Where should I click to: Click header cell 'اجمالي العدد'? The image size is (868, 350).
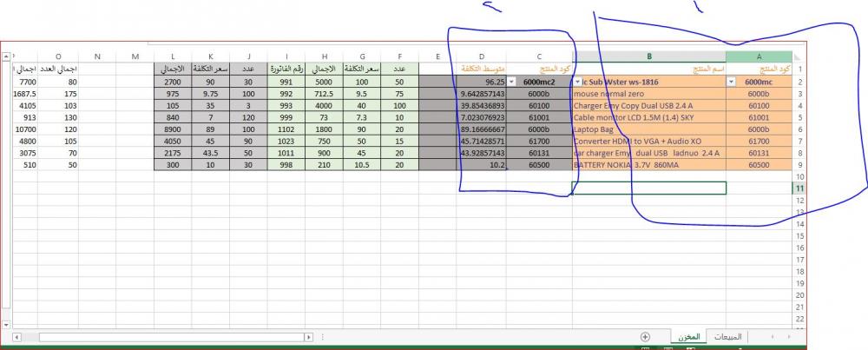58,69
